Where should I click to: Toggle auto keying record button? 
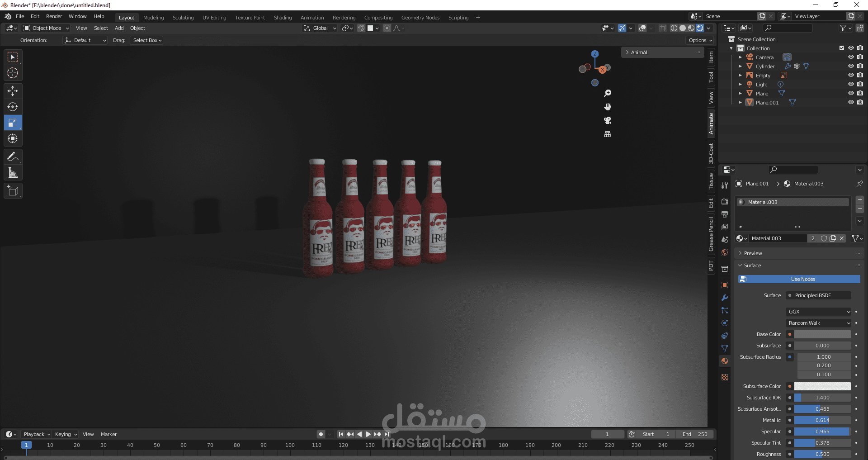pyautogui.click(x=321, y=434)
